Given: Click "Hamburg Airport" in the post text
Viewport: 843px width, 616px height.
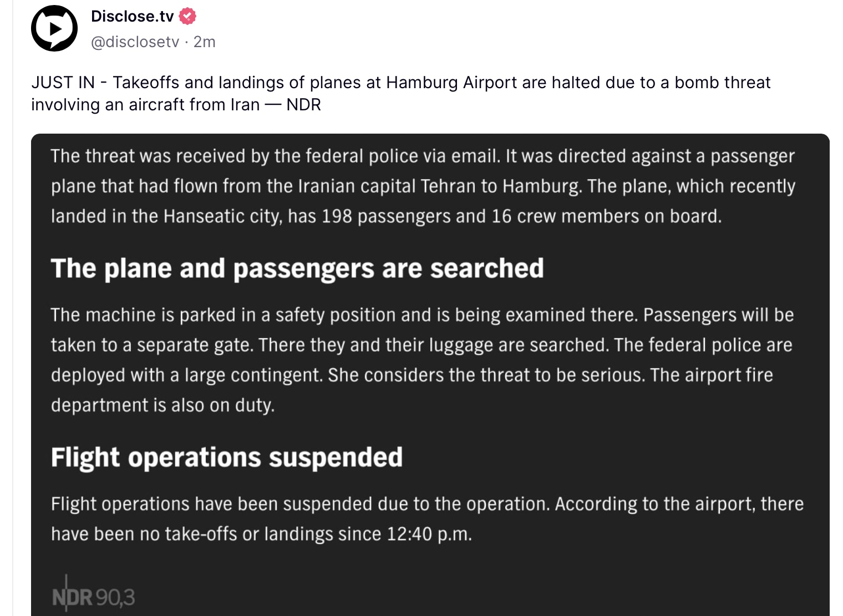Looking at the screenshot, I should tap(452, 83).
